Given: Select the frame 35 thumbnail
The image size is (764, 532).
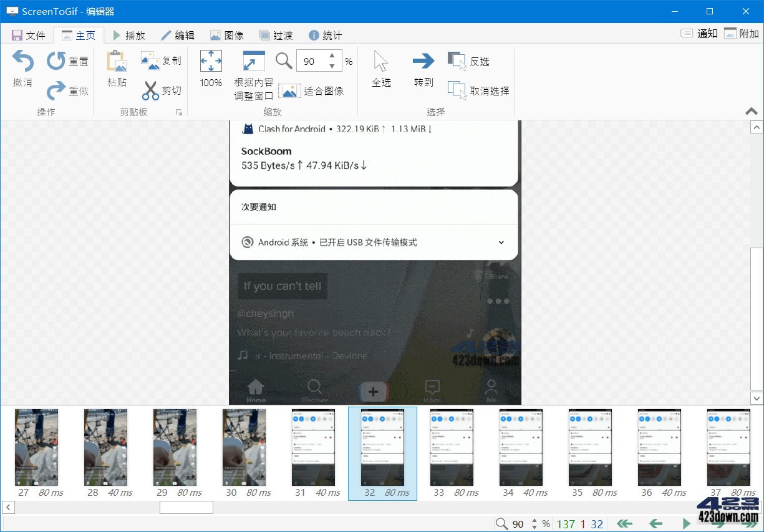Looking at the screenshot, I should tap(590, 448).
